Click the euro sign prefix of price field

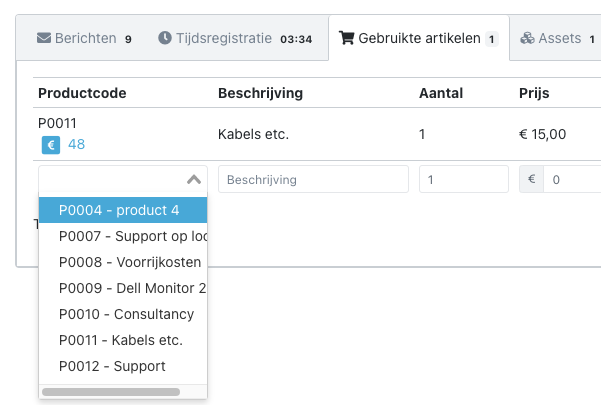click(531, 179)
